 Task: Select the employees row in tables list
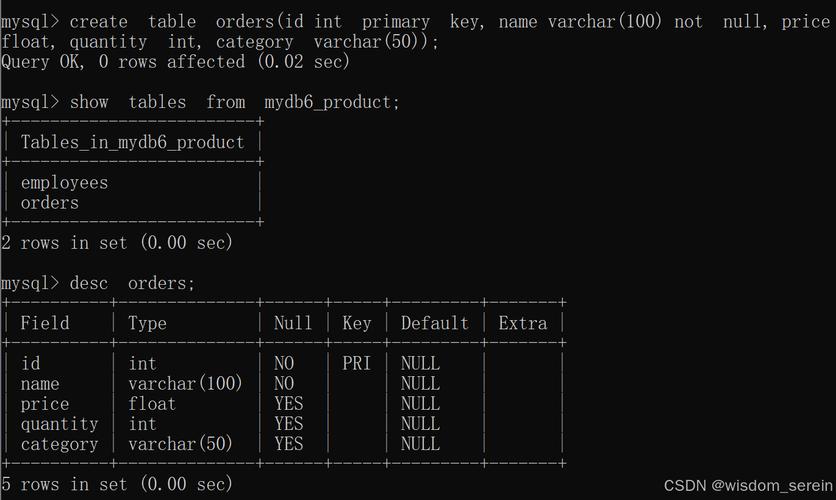(x=64, y=183)
